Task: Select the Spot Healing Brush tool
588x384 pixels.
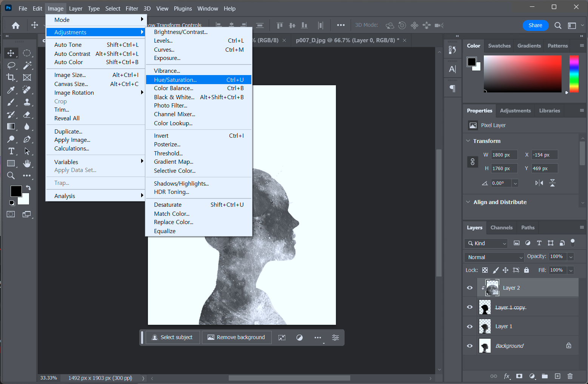Action: (27, 90)
